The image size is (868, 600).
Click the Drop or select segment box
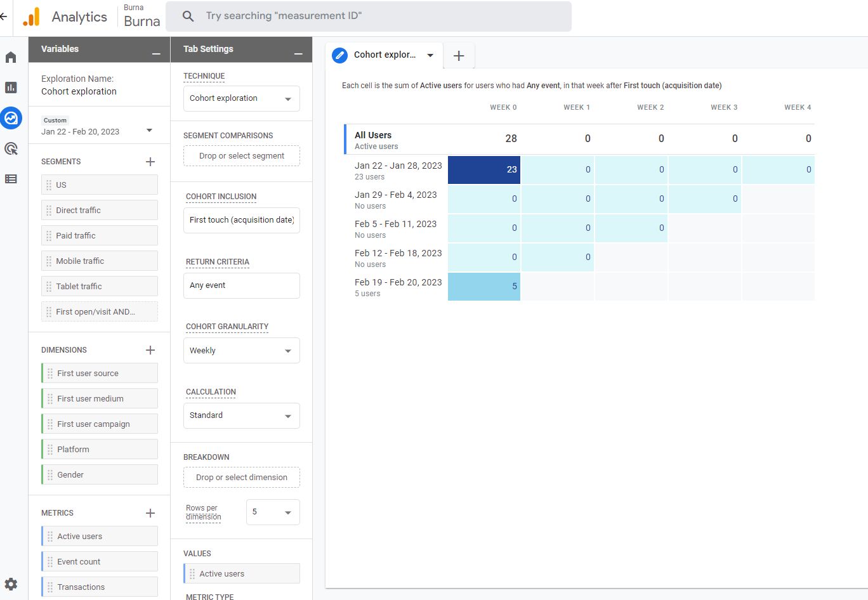pos(241,156)
